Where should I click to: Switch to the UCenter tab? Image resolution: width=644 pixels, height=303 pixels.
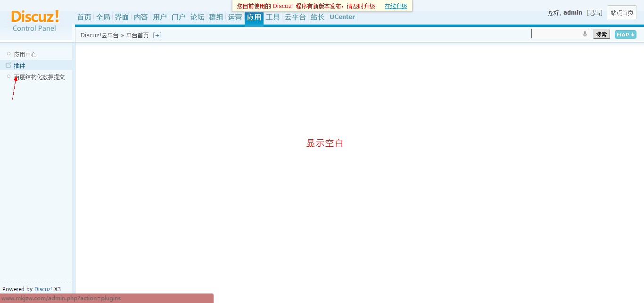pos(342,17)
